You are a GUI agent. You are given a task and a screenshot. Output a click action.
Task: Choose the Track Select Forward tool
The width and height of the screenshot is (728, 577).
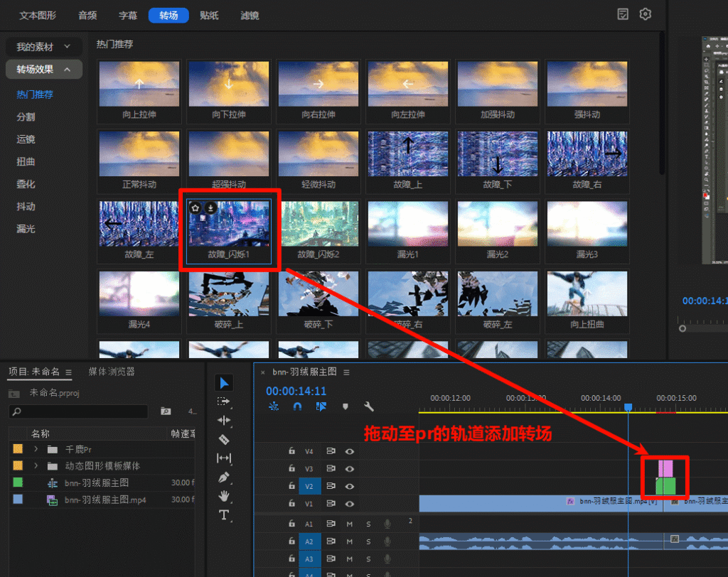pos(224,401)
